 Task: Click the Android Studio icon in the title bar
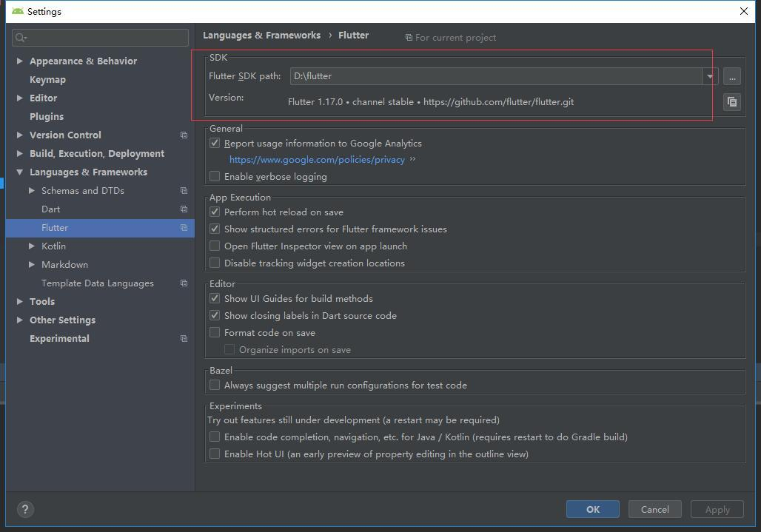pyautogui.click(x=18, y=11)
